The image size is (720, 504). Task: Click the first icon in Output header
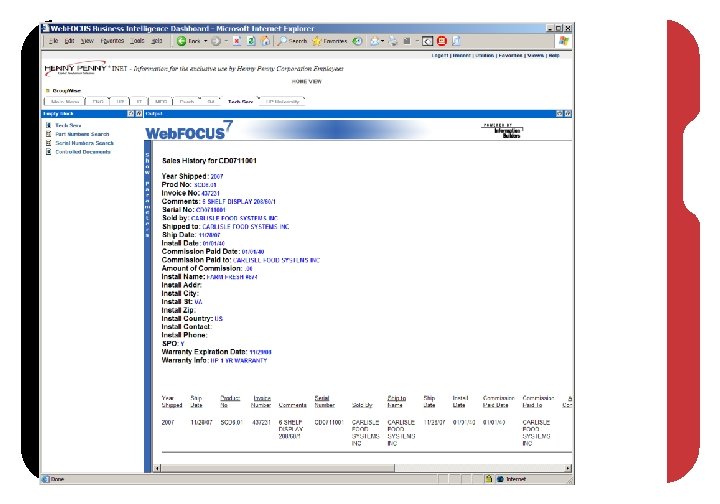pyautogui.click(x=559, y=113)
